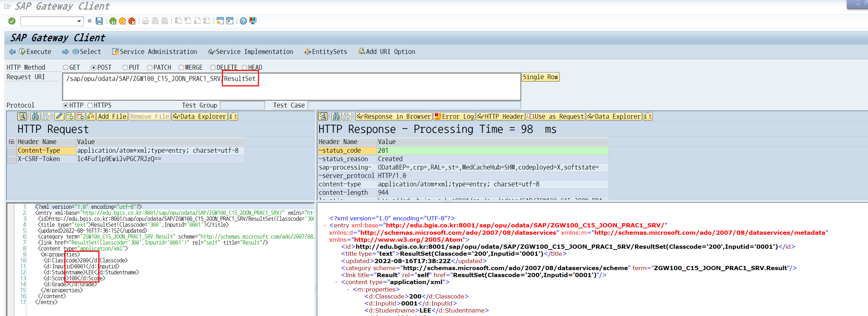
Task: Click the icon right of request Data Explorer
Action: [x=233, y=116]
